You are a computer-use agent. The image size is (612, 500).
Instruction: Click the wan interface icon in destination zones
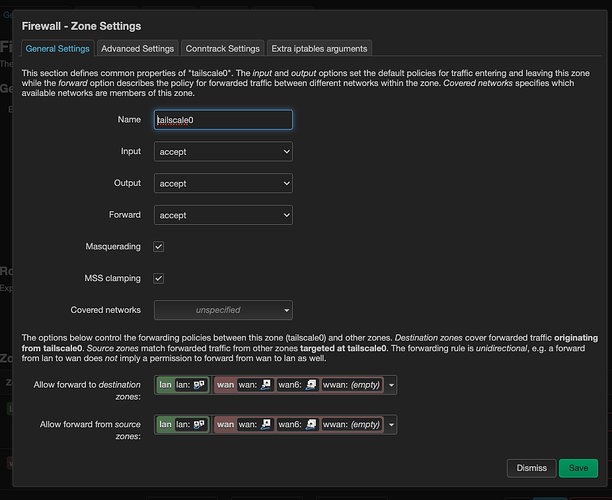pyautogui.click(x=266, y=385)
